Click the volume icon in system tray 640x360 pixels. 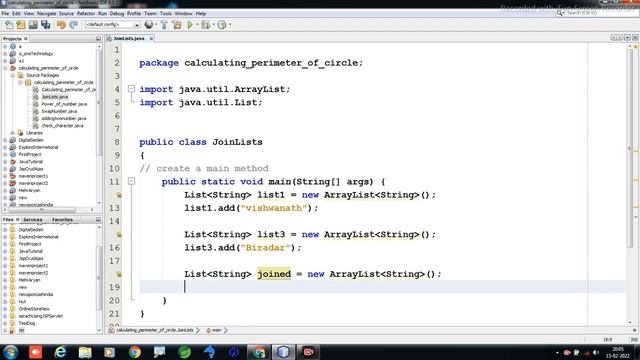[596, 352]
